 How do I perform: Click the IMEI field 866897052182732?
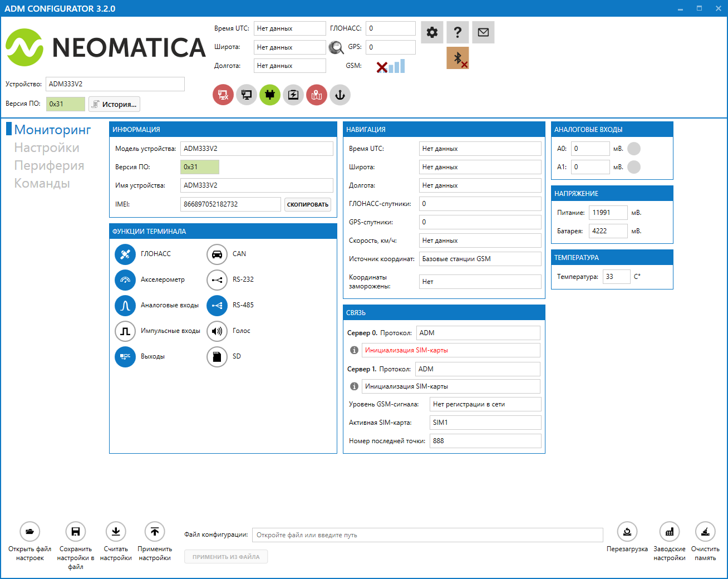coord(230,204)
